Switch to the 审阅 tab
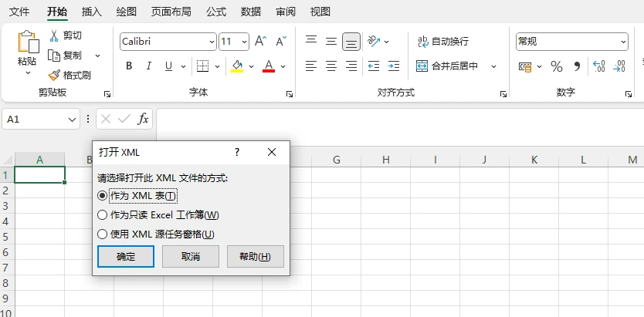The height and width of the screenshot is (317, 644). (286, 12)
